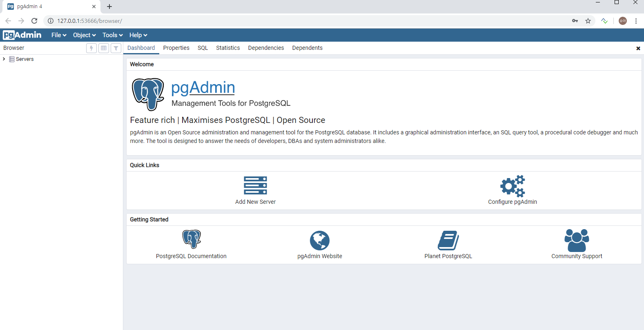
Task: Open the pgAdmin Website text link
Action: pyautogui.click(x=320, y=256)
